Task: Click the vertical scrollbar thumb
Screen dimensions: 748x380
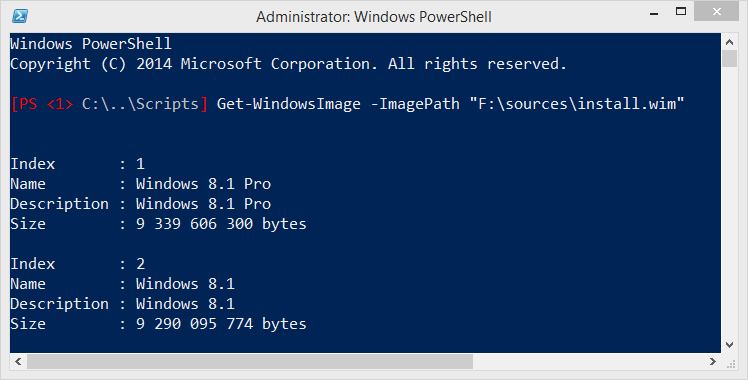Action: [729, 59]
